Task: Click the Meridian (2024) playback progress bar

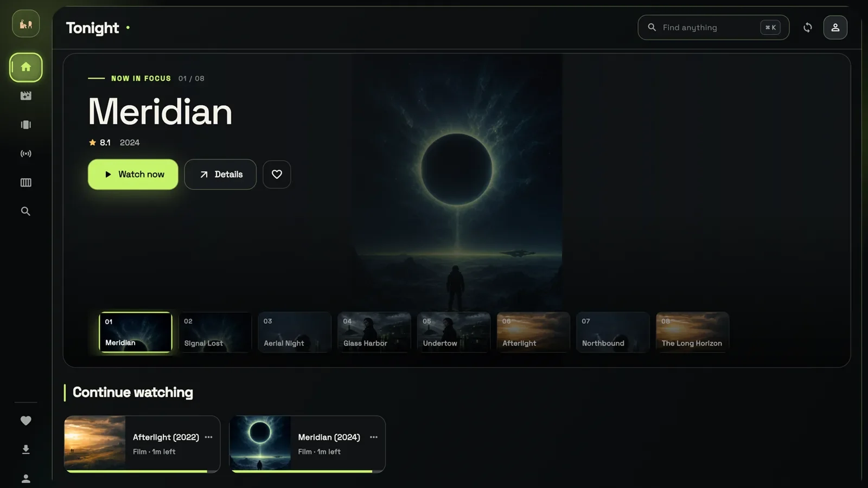Action: 308,471
